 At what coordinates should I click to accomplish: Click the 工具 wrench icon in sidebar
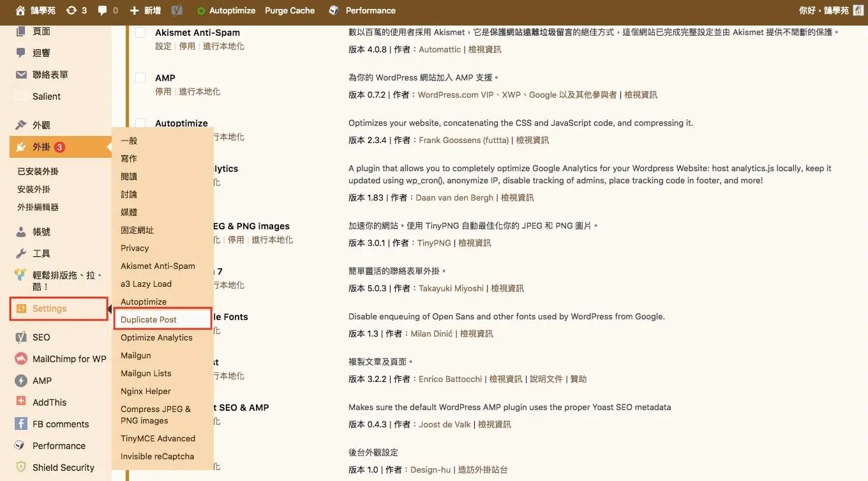coord(21,254)
